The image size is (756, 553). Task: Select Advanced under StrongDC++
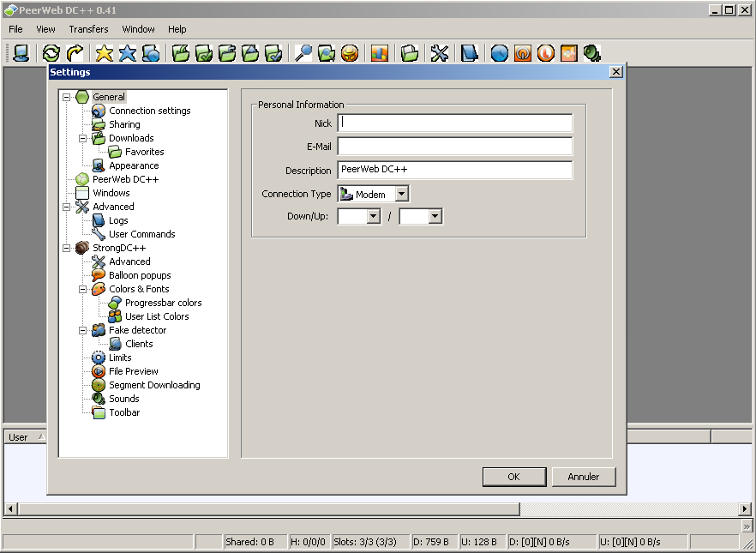[x=129, y=261]
